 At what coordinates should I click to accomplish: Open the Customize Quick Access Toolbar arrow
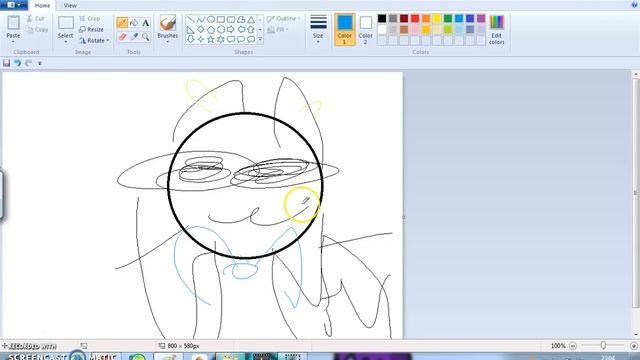pos(40,63)
